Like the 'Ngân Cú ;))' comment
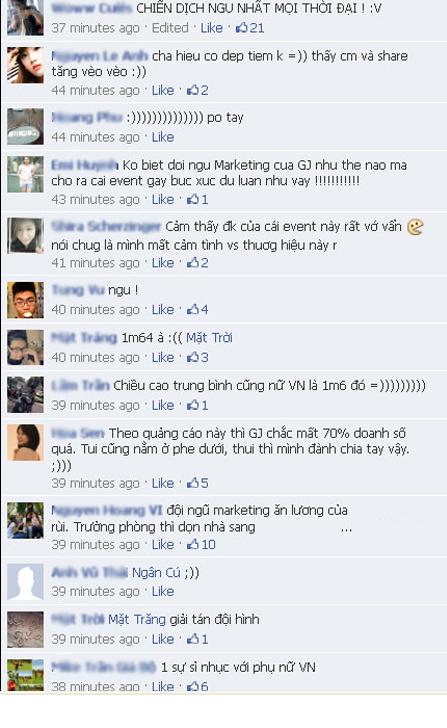The height and width of the screenshot is (728, 447). point(163,592)
